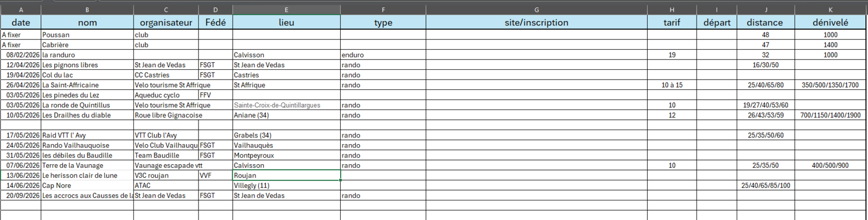This screenshot has width=868, height=220.
Task: Click the 'enduro' type cell
Action: [x=382, y=55]
